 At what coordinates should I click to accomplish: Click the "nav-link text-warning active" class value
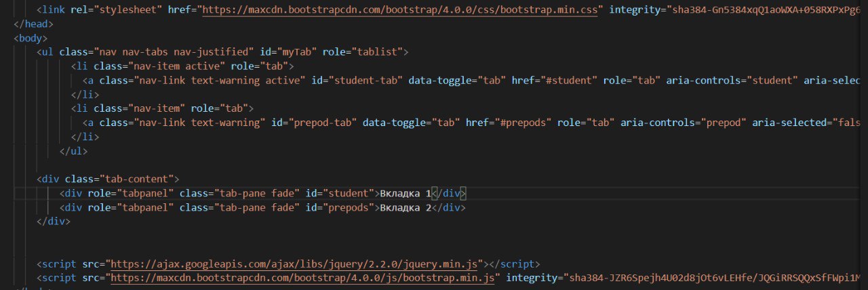(219, 81)
